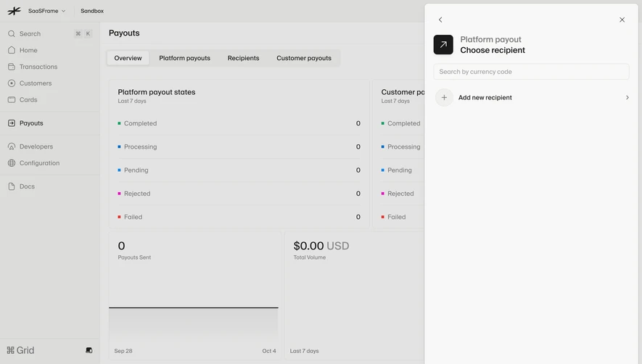
Task: Click Pending row in Platform payout states
Action: click(x=239, y=170)
